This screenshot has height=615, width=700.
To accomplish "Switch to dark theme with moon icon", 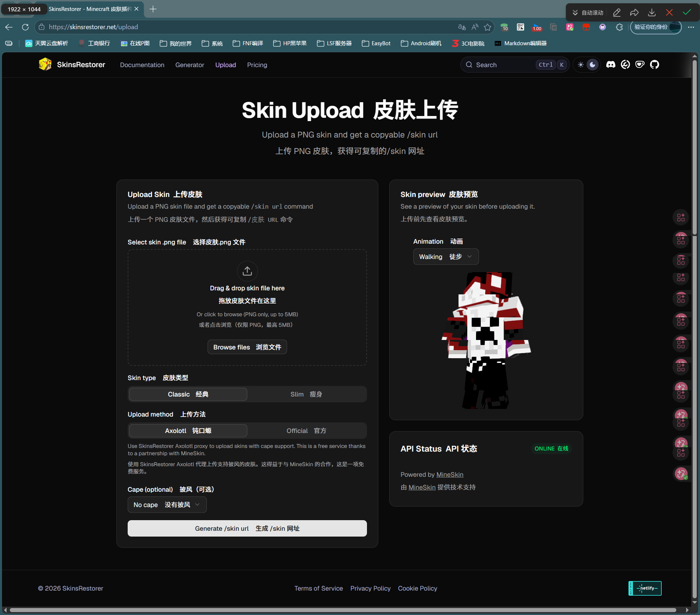I will (593, 65).
